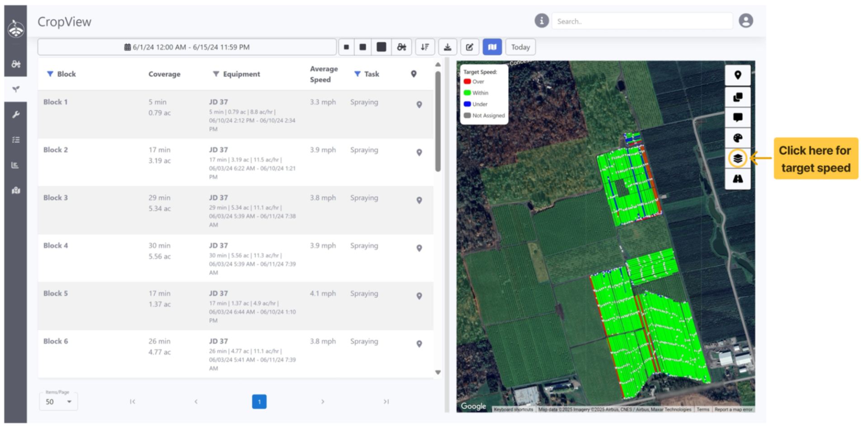Open the Items/Page dropdown showing 50
868x426 pixels.
tap(59, 402)
